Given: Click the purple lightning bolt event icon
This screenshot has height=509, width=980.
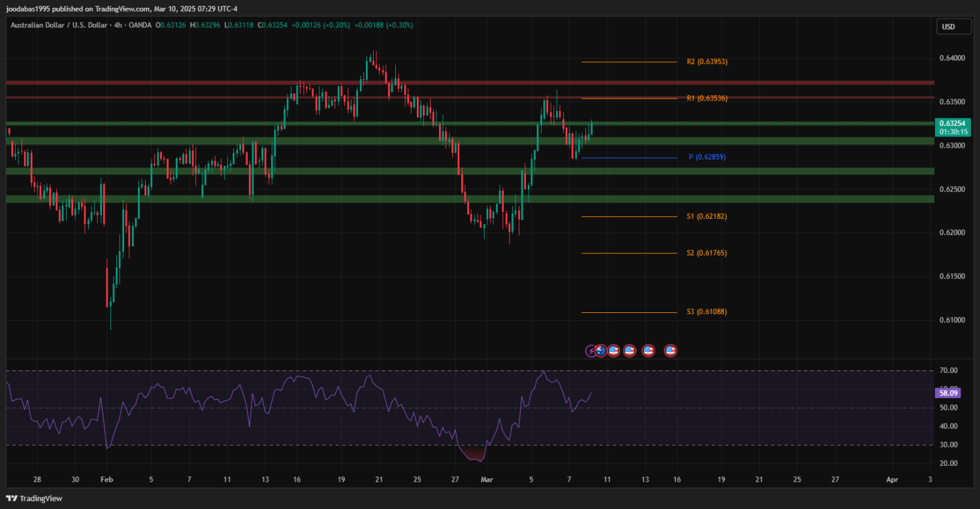Looking at the screenshot, I should coord(591,351).
